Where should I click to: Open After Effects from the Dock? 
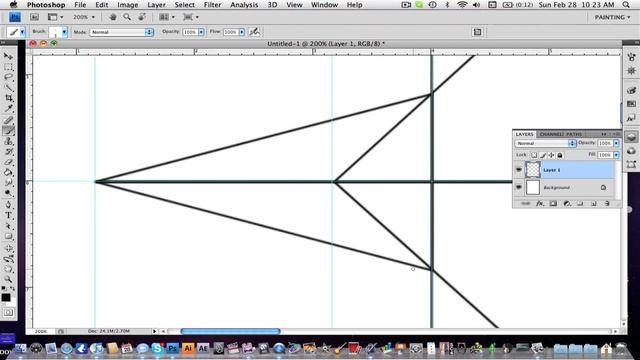(203, 348)
